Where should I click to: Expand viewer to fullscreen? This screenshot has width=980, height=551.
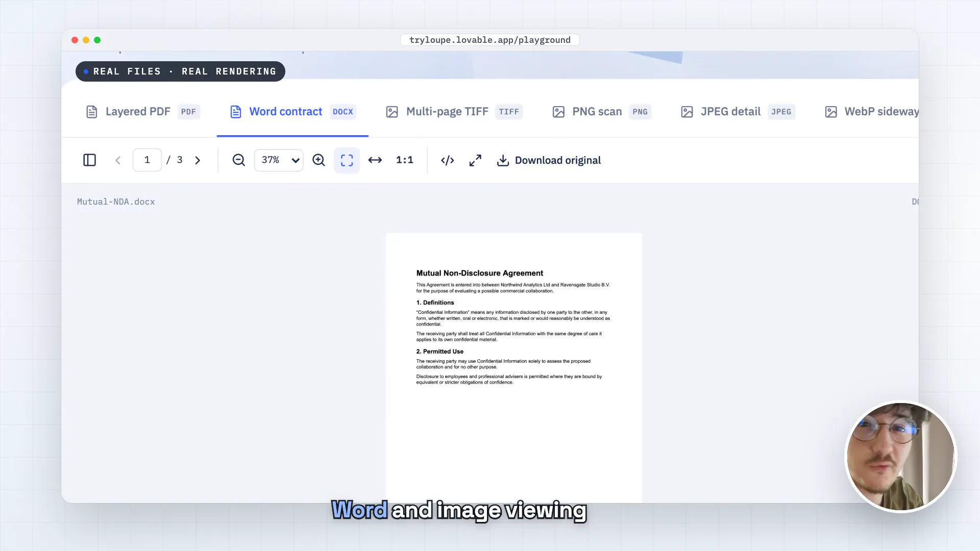pyautogui.click(x=475, y=160)
